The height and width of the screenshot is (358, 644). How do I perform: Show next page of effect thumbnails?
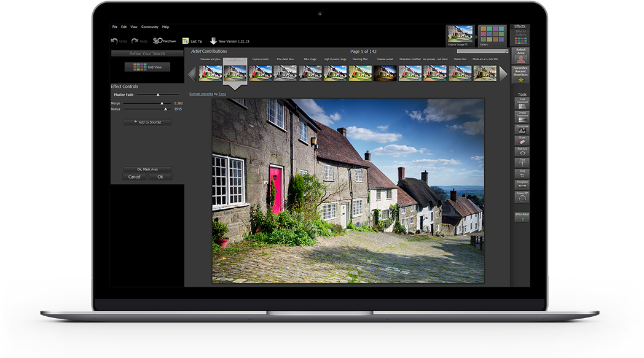pyautogui.click(x=503, y=74)
